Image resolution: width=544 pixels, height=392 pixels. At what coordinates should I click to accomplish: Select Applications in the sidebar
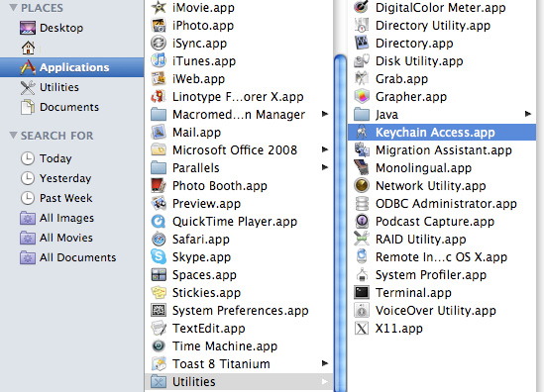click(x=71, y=67)
